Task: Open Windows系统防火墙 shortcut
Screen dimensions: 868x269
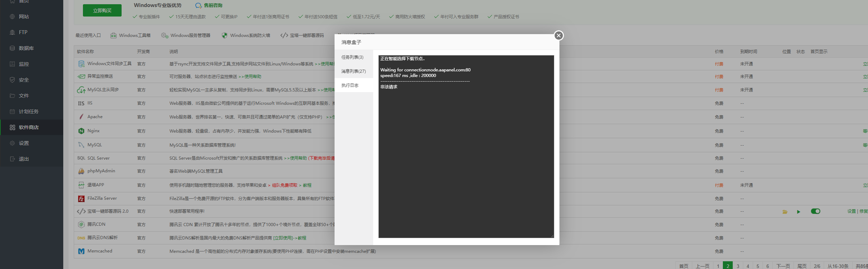Action: click(246, 36)
